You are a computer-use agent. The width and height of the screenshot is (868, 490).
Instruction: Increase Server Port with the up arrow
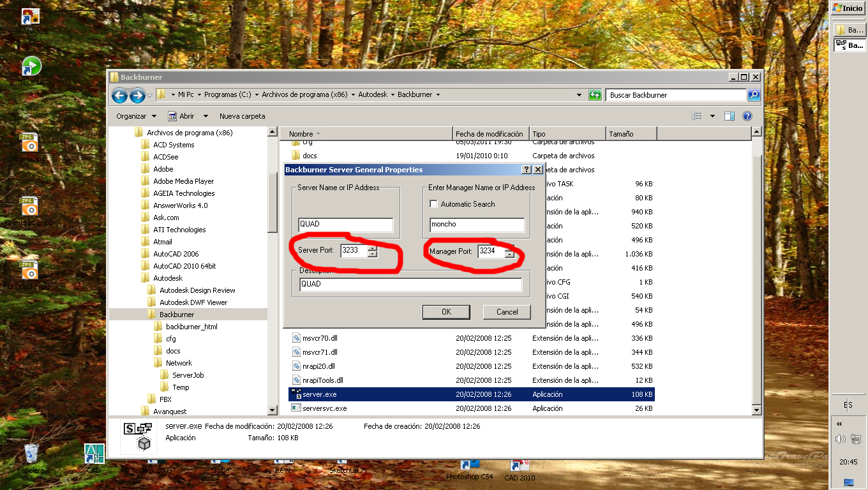373,248
